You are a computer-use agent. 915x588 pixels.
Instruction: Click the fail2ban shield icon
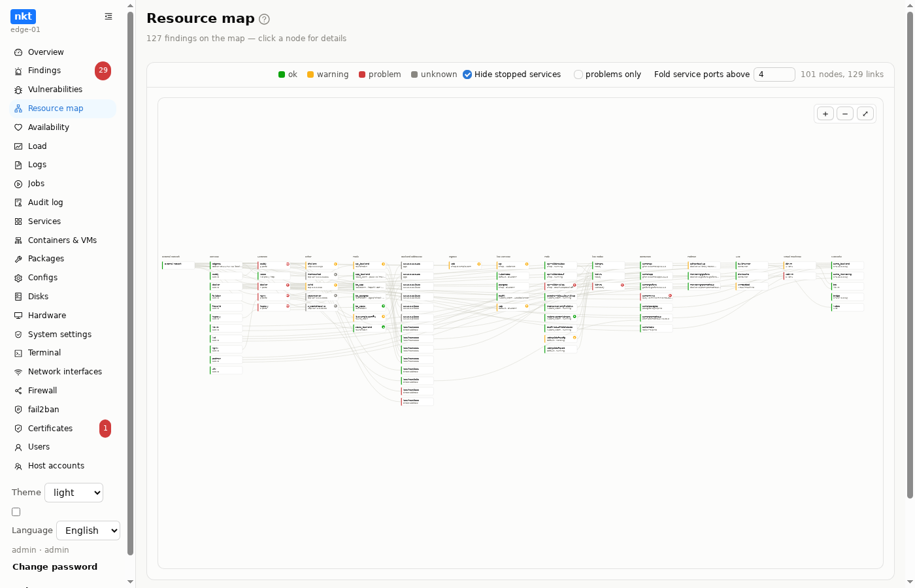(18, 410)
